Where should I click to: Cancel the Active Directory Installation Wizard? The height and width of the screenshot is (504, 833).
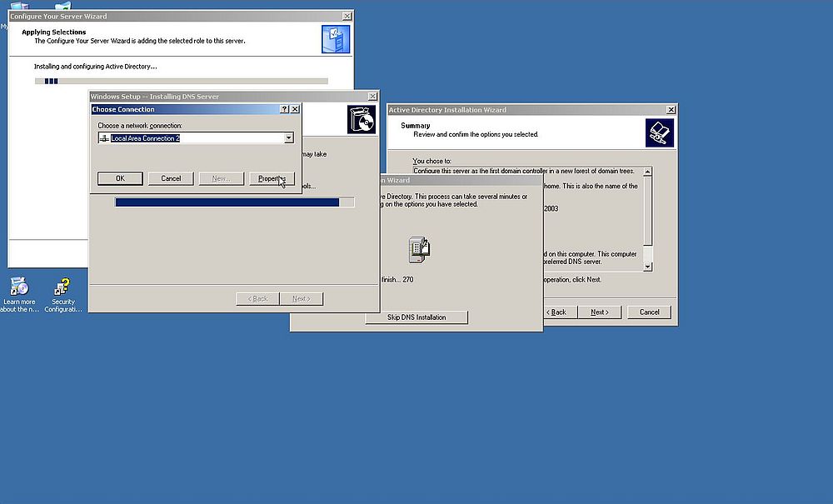(649, 312)
